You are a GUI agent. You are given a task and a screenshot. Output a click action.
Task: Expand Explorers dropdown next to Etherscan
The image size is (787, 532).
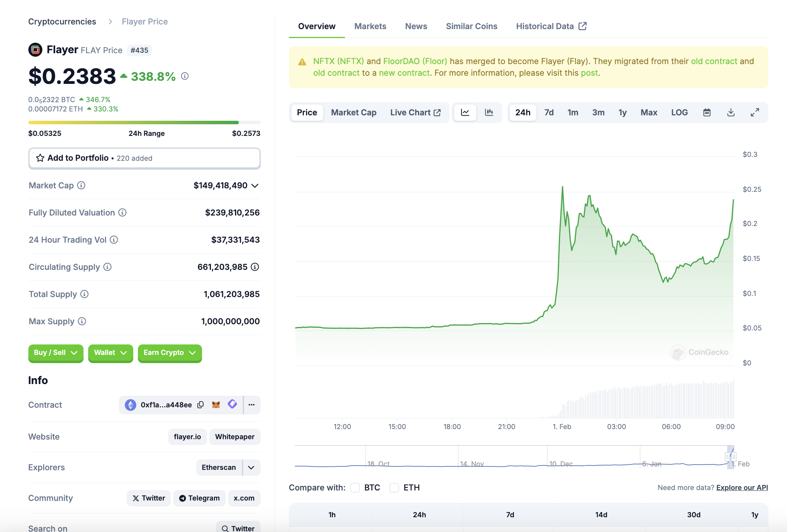(251, 468)
